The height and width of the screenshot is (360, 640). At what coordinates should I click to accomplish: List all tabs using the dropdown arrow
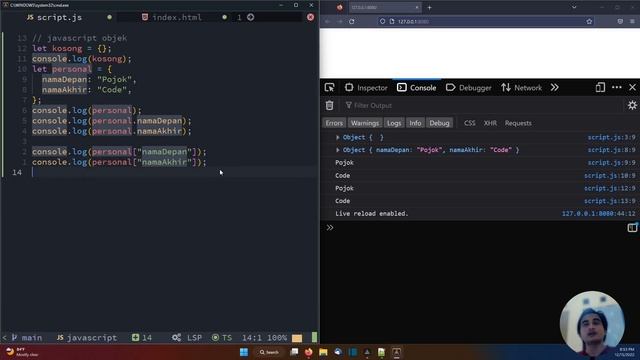pyautogui.click(x=574, y=7)
